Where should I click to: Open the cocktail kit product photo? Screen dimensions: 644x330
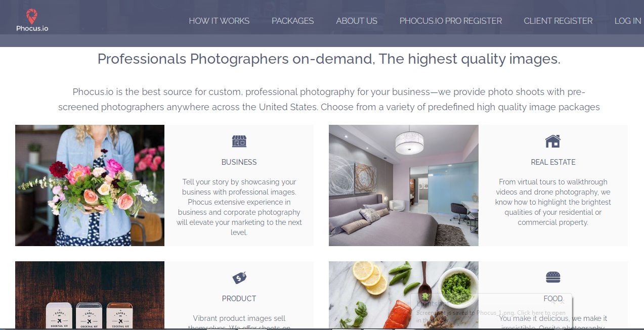click(90, 295)
